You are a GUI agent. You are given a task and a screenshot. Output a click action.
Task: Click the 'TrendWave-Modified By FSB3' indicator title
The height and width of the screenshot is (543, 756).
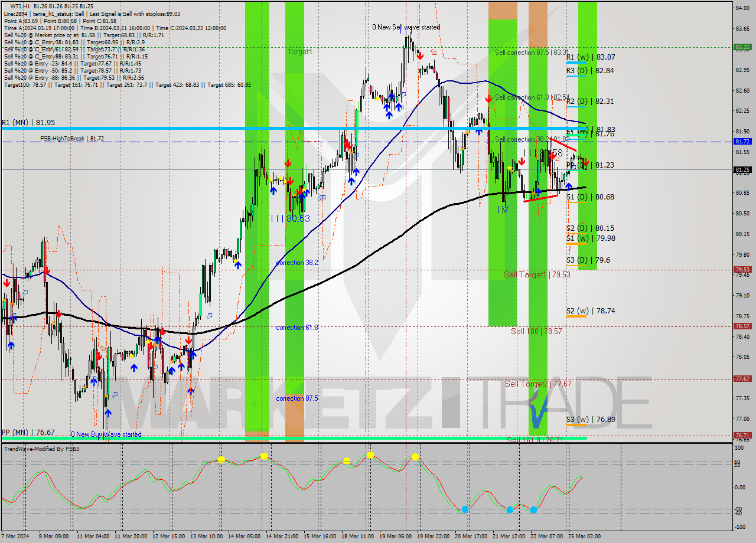(x=42, y=449)
